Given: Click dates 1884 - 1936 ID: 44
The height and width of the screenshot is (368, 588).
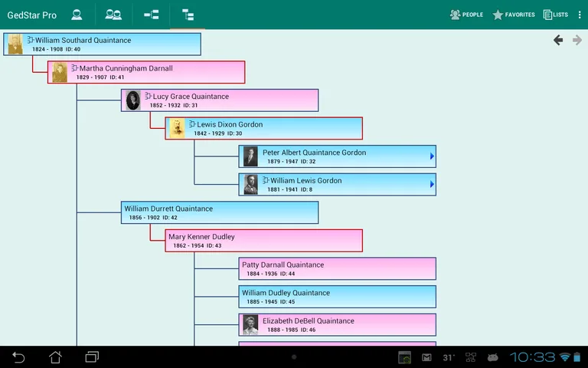Looking at the screenshot, I should 271,274.
